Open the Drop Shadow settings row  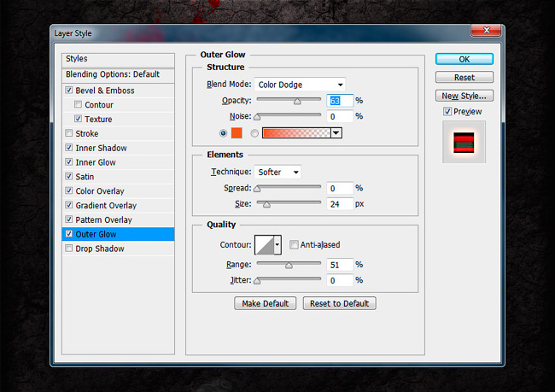click(118, 249)
